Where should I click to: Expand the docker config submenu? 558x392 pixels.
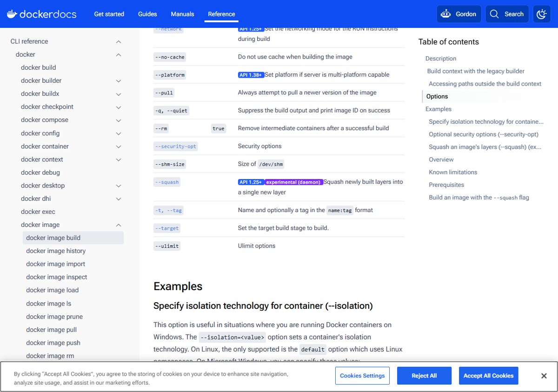tap(119, 133)
